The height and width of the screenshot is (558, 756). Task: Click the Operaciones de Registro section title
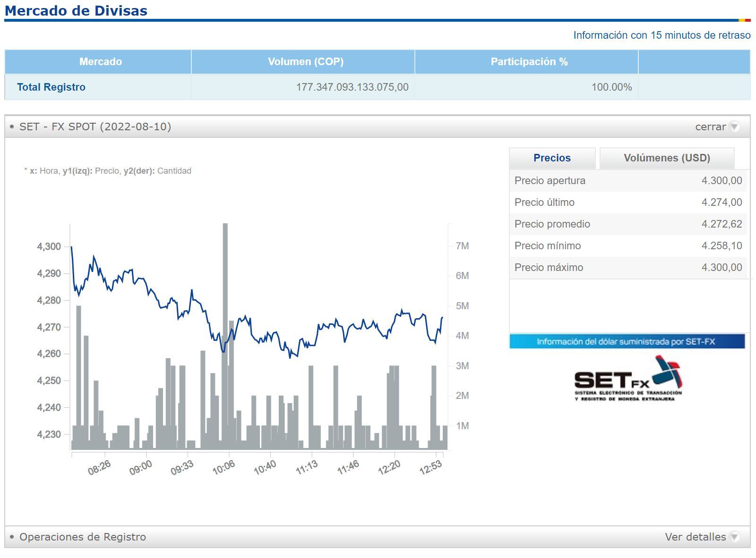[83, 537]
